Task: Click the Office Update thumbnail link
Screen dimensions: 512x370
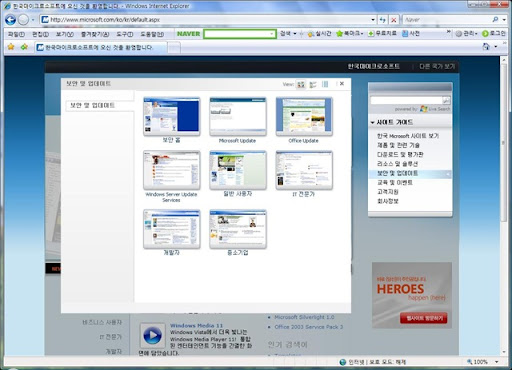Action: pyautogui.click(x=304, y=116)
